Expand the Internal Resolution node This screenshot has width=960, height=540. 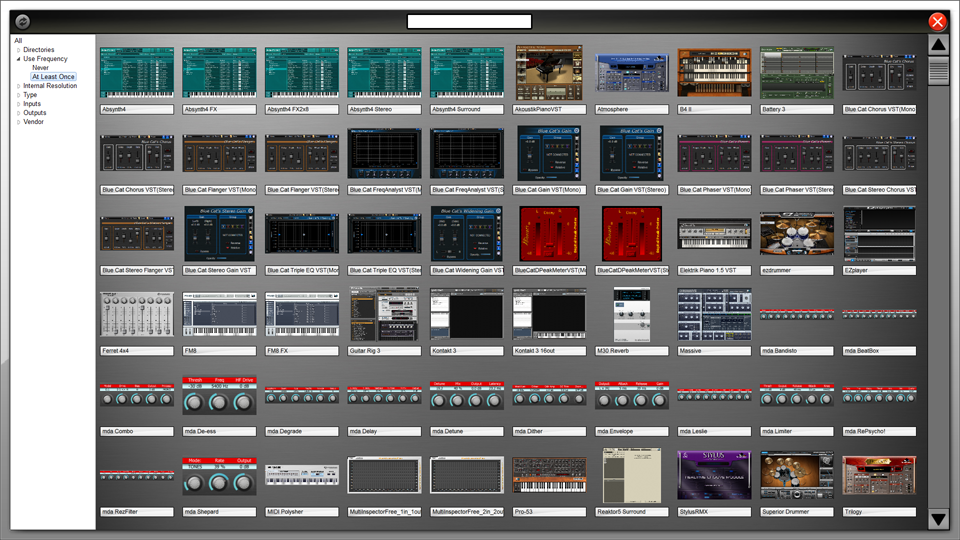click(18, 86)
